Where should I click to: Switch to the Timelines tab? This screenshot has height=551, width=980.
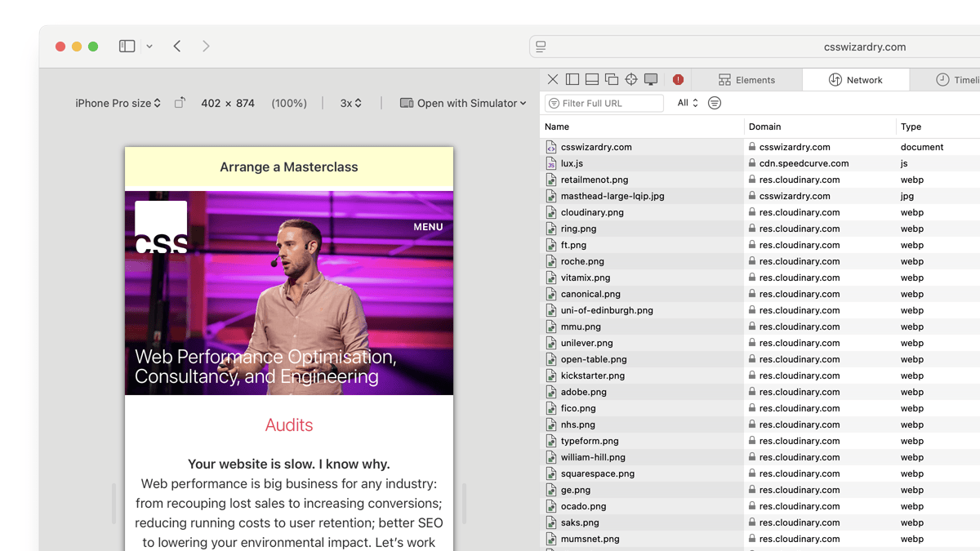coord(960,79)
